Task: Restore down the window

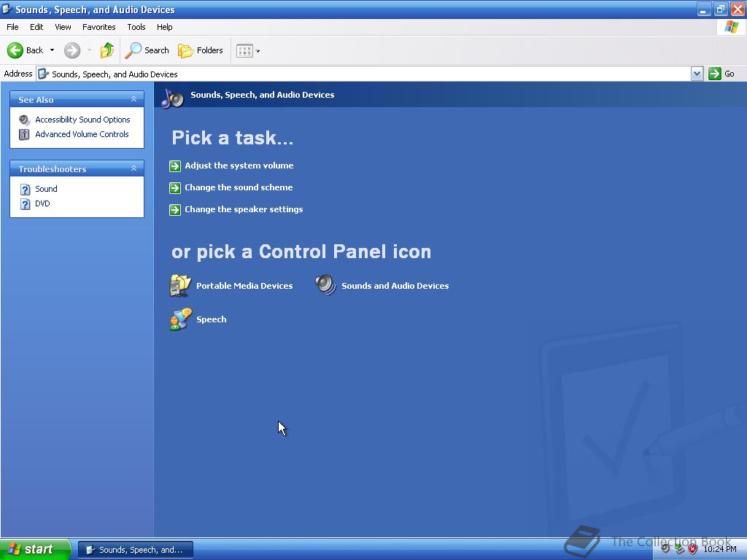Action: [720, 9]
